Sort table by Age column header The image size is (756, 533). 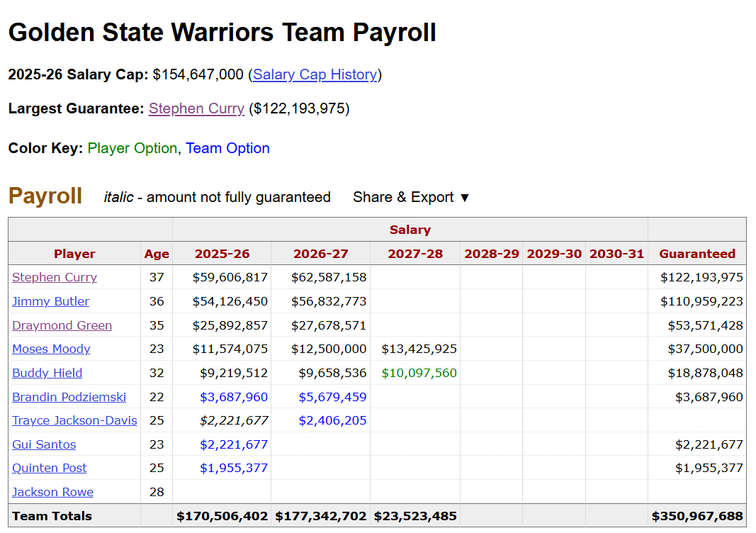[157, 254]
